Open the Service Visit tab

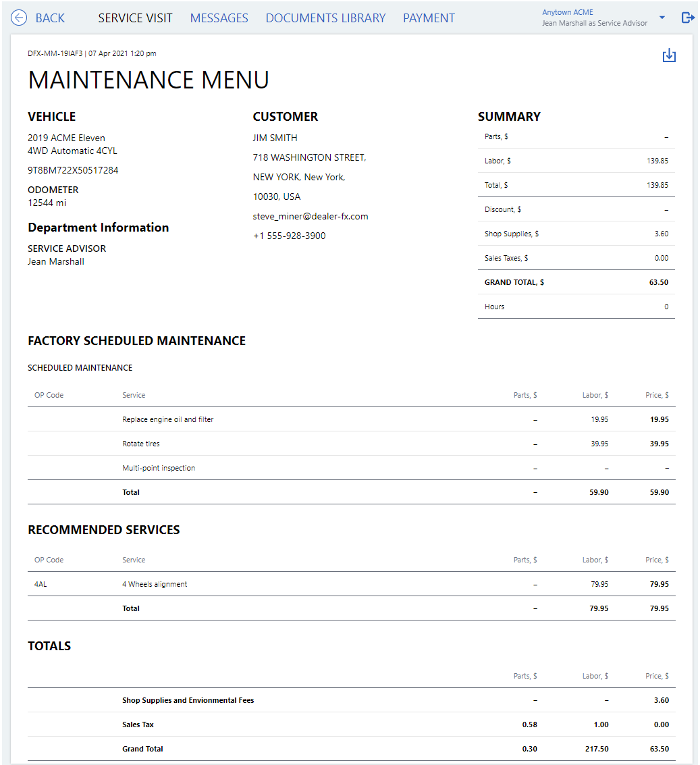coord(135,18)
